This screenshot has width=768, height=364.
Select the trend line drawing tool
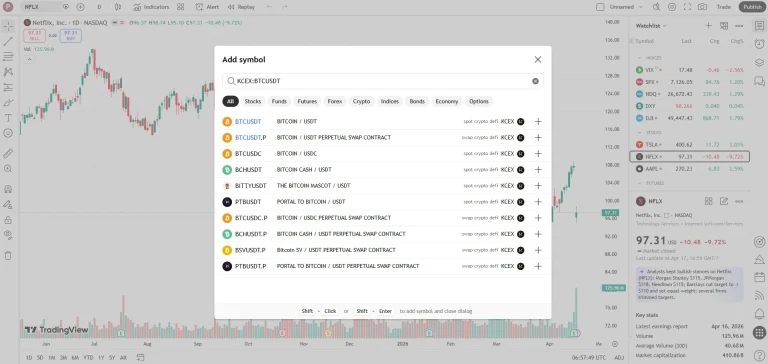click(8, 42)
